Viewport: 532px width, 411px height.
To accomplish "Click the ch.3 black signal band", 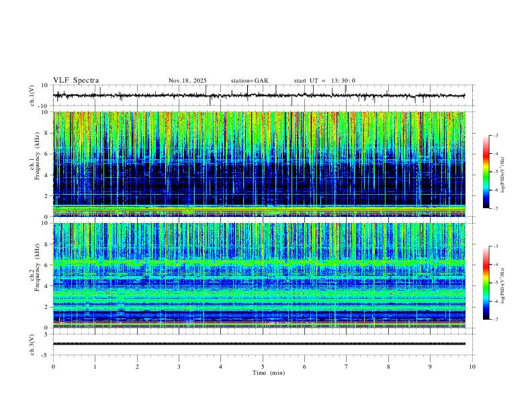I will (259, 344).
